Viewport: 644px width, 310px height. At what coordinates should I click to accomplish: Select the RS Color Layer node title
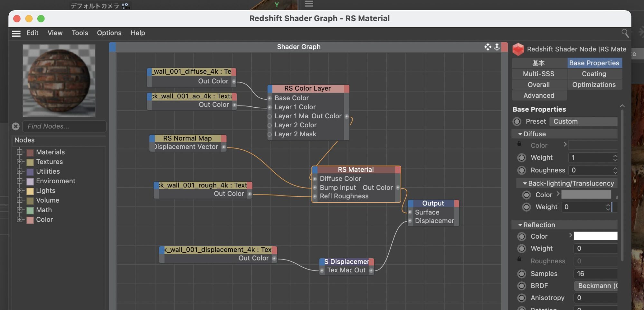click(307, 88)
